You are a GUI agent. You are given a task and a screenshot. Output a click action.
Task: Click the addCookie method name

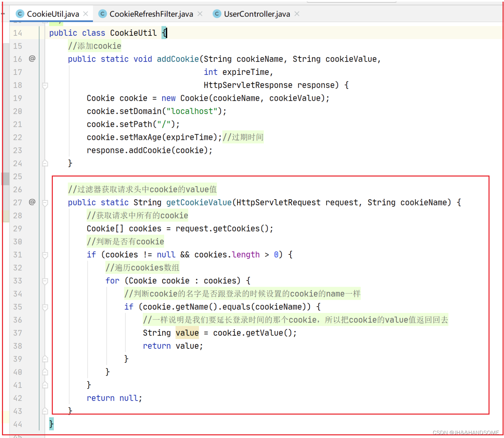(x=178, y=59)
